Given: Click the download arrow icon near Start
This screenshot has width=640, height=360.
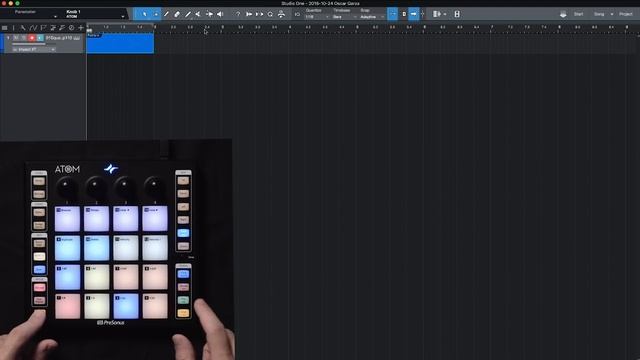Looking at the screenshot, I should pos(563,14).
